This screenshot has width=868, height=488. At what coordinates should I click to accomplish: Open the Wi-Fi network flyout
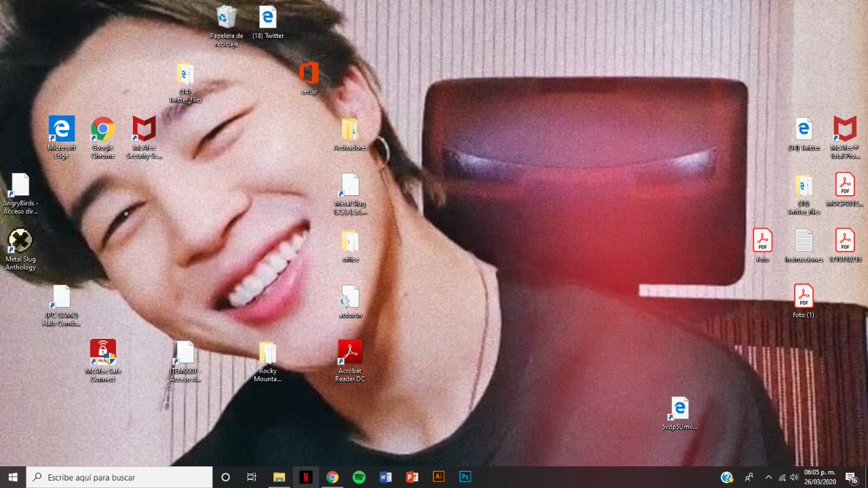click(x=782, y=477)
